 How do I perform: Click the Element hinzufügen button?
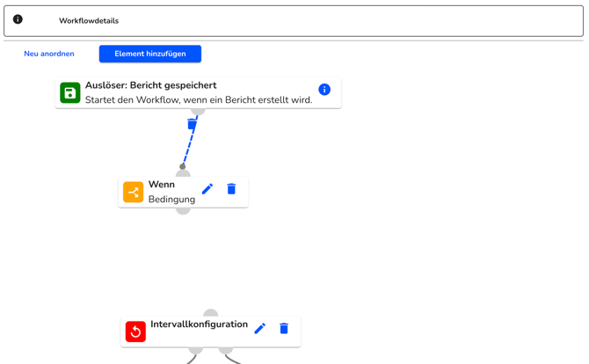150,54
